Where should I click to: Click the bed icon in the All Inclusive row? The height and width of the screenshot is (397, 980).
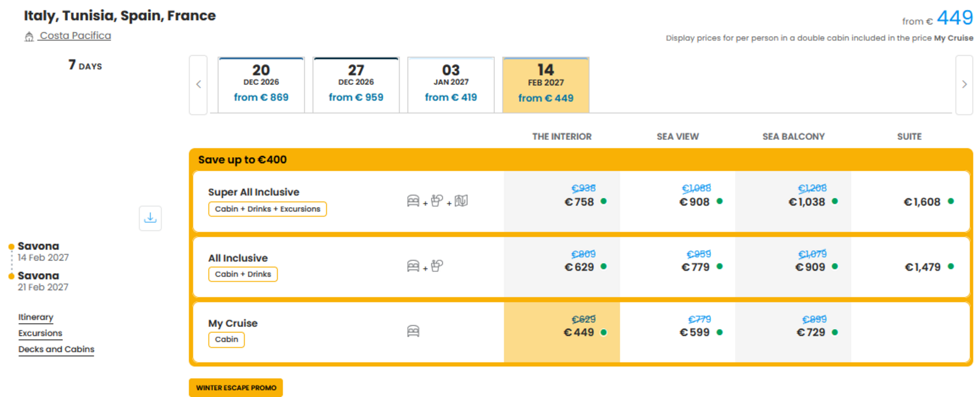point(413,266)
